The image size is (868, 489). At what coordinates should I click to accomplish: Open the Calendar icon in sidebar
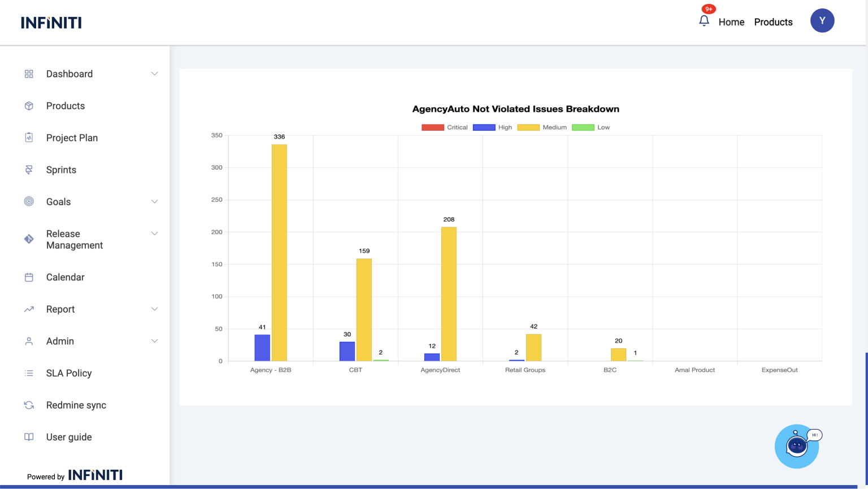tap(29, 277)
